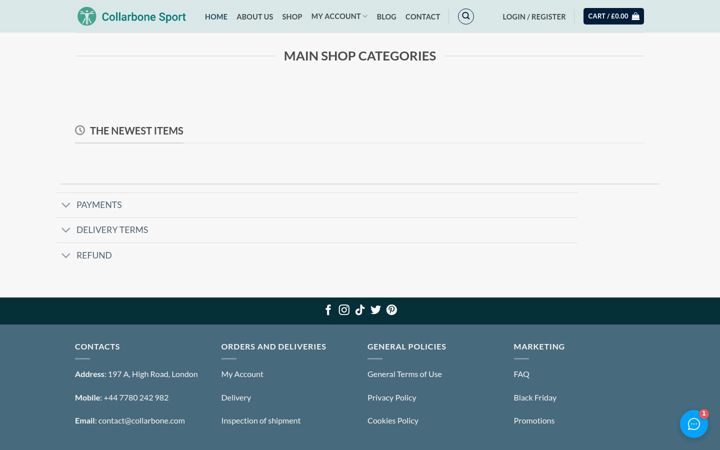
Task: Click the Collarbone Sport logo
Action: 132,17
